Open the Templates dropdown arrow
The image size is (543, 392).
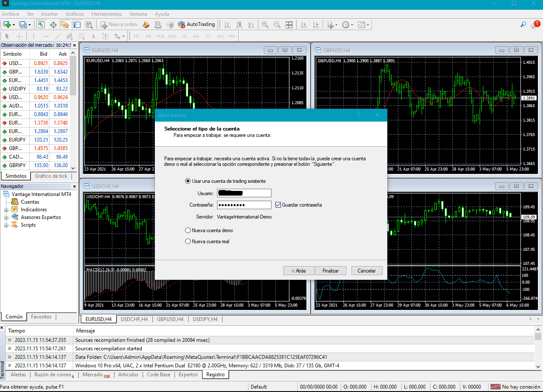[x=368, y=25]
